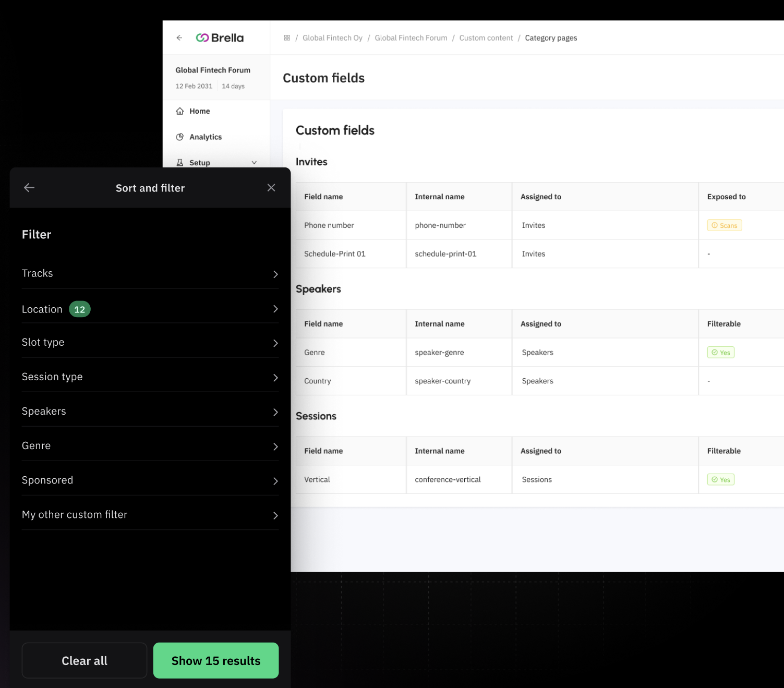Expand the Location filter chevron

[275, 309]
